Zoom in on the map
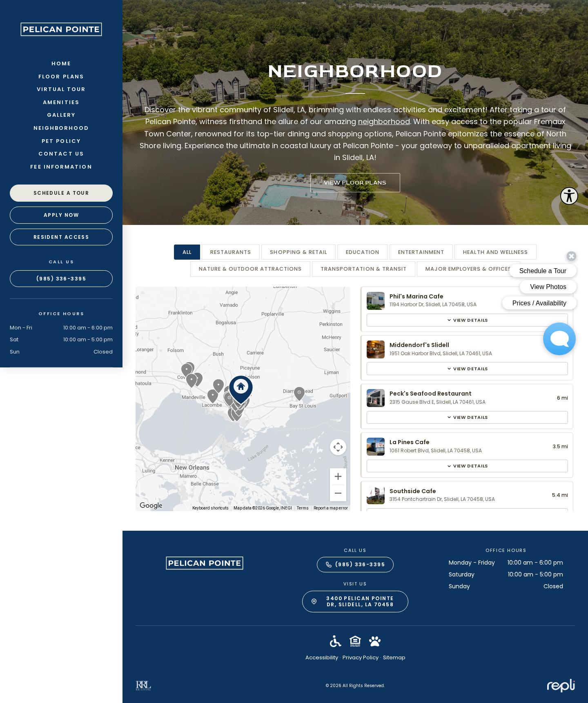The height and width of the screenshot is (703, 588). click(338, 476)
